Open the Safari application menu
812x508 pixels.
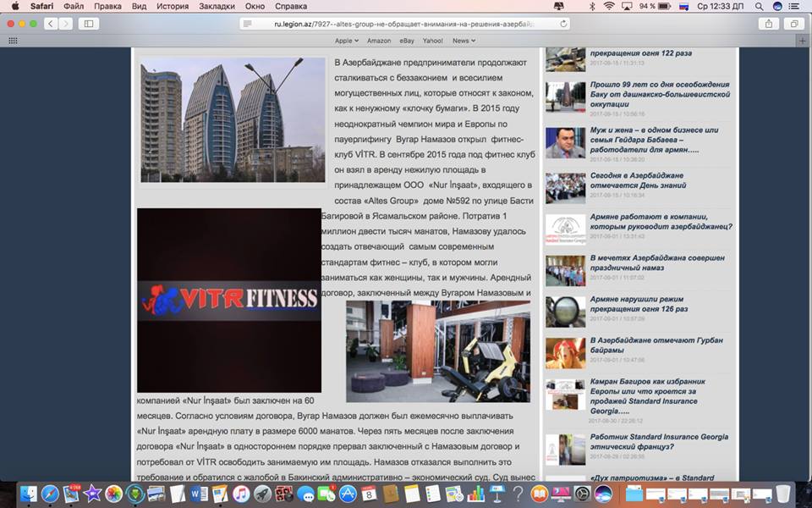[41, 6]
